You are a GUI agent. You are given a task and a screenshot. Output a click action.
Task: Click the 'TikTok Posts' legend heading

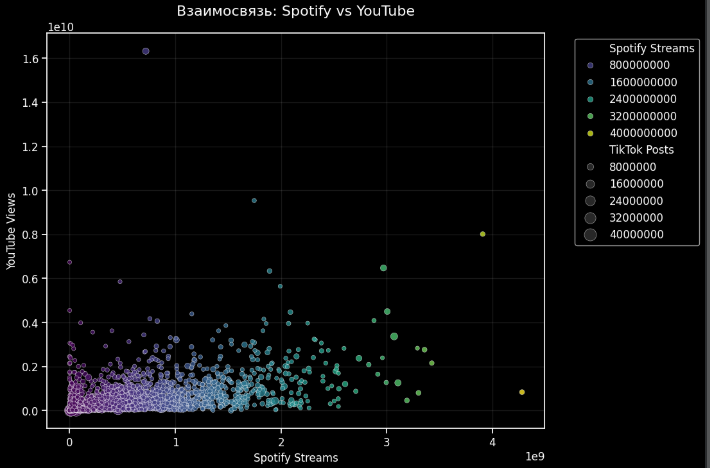(641, 150)
